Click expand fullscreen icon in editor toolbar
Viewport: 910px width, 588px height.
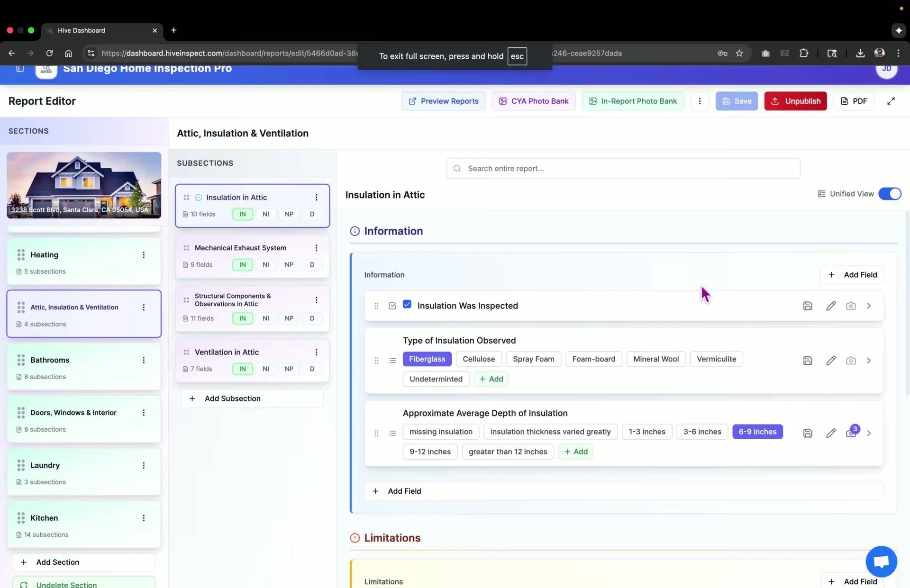(x=891, y=101)
